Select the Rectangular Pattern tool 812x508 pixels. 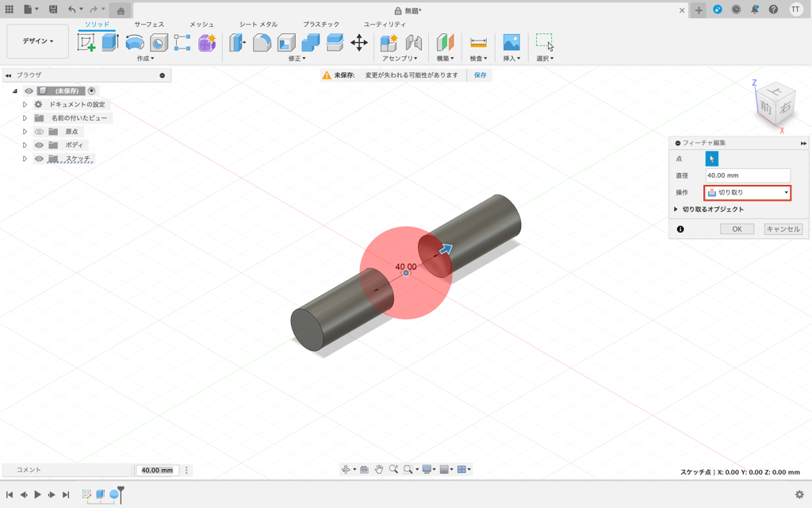tap(182, 43)
